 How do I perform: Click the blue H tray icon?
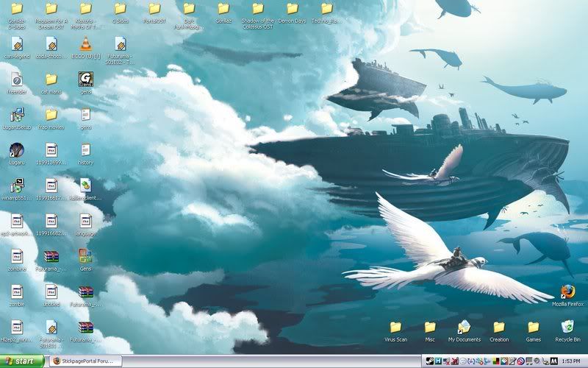[437, 361]
